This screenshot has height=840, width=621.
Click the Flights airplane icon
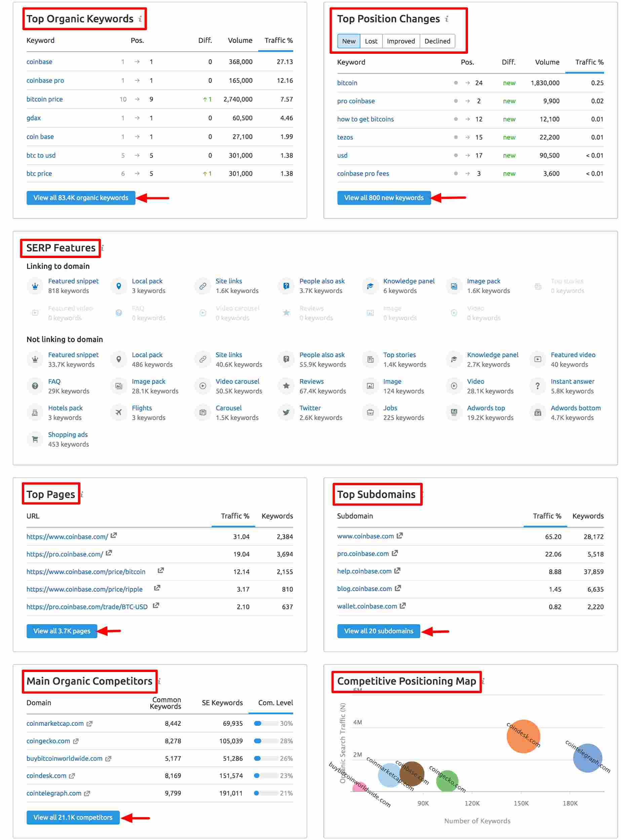[119, 413]
